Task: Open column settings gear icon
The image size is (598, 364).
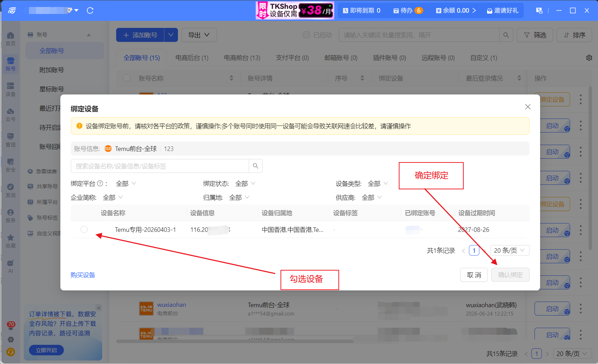Action: point(589,58)
